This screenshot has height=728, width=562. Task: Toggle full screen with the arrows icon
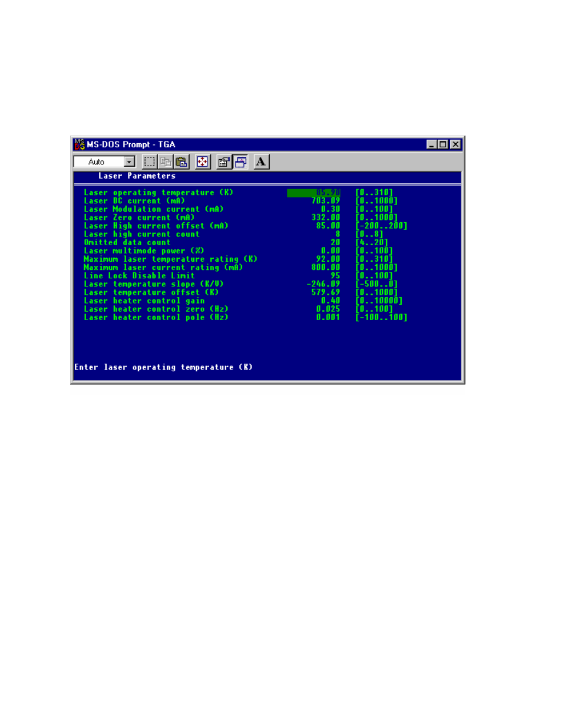[203, 162]
